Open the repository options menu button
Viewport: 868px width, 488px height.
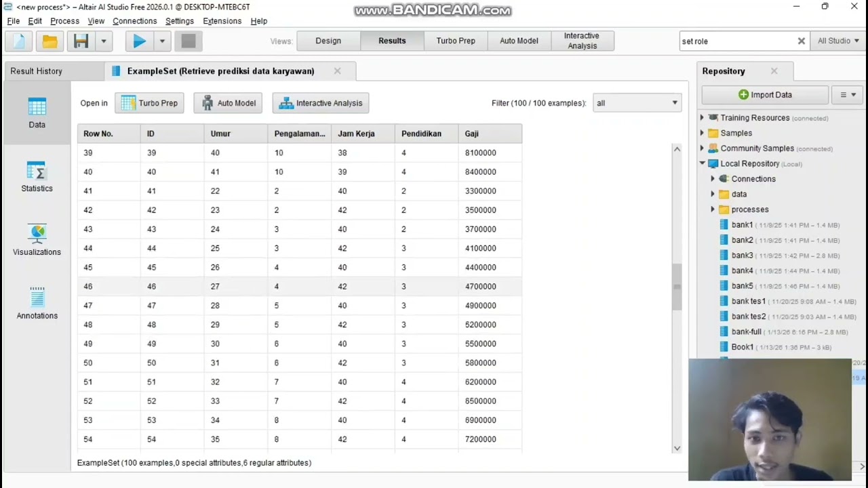(848, 95)
